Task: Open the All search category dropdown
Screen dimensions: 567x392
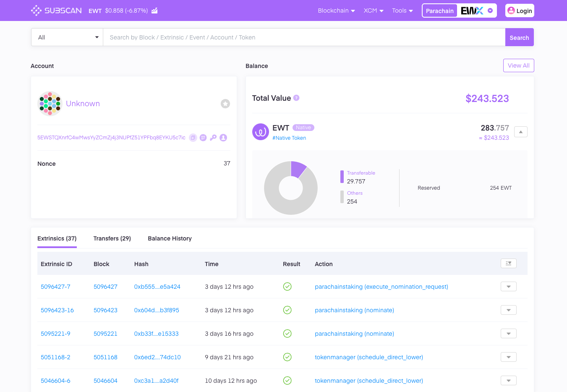Action: [67, 37]
